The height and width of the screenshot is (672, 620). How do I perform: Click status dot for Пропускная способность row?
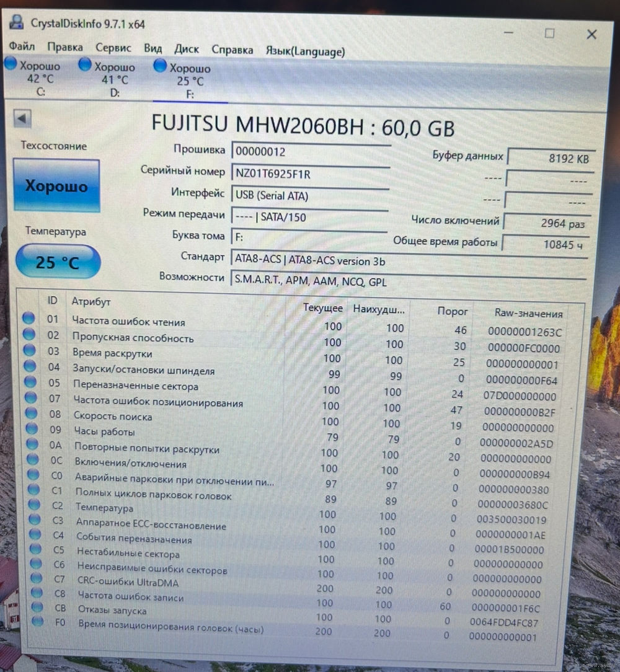[x=29, y=334]
